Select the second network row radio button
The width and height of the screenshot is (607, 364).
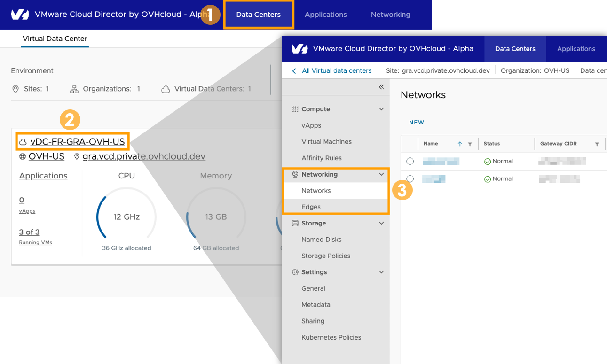coord(410,179)
